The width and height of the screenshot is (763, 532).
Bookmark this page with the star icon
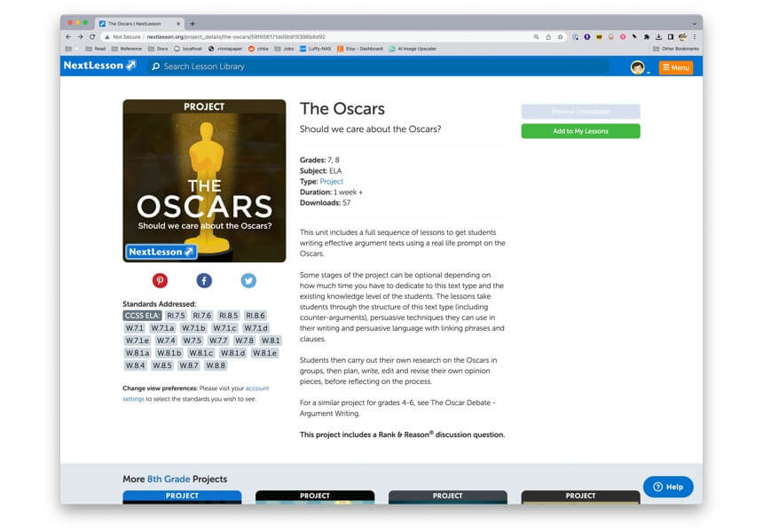560,37
